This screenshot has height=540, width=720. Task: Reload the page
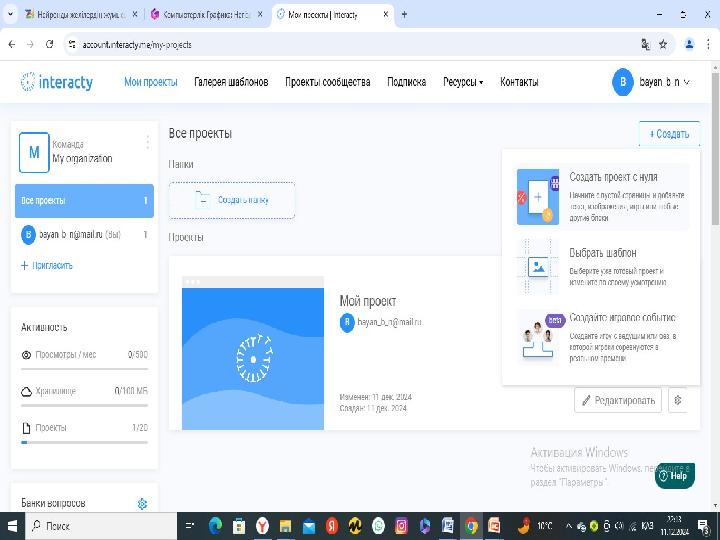[50, 44]
